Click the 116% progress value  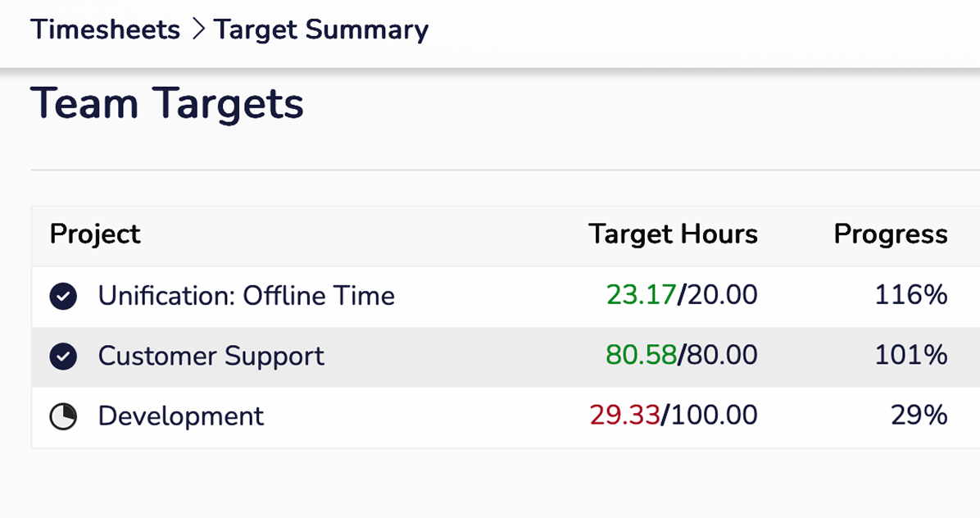(x=910, y=295)
